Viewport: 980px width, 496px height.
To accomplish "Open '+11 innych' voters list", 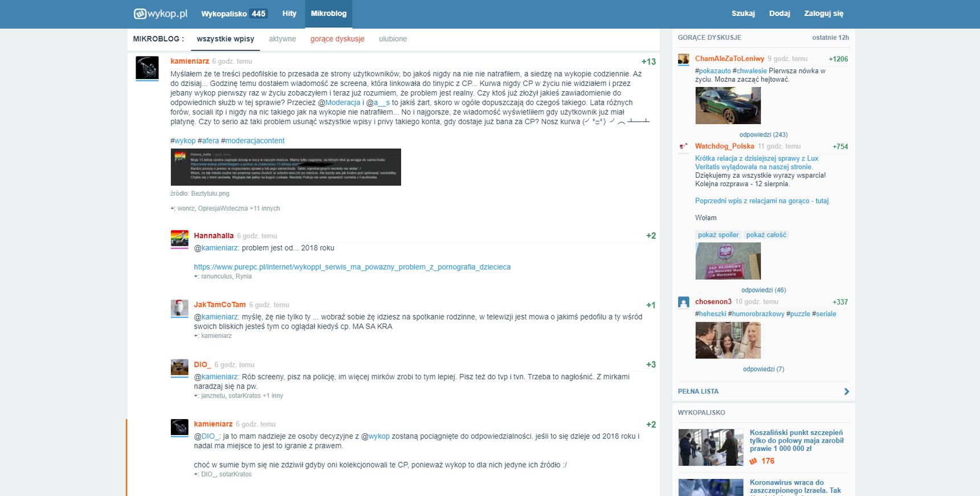I will [x=265, y=209].
